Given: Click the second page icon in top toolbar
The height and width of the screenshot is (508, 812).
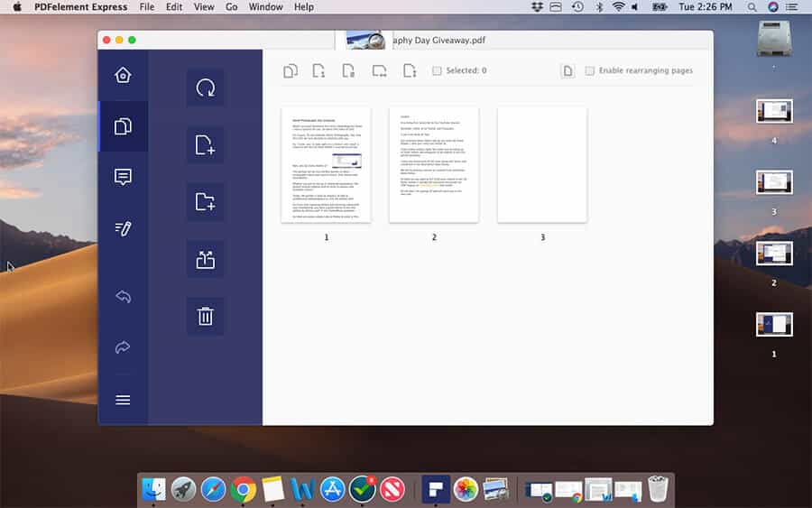Looking at the screenshot, I should coord(319,70).
